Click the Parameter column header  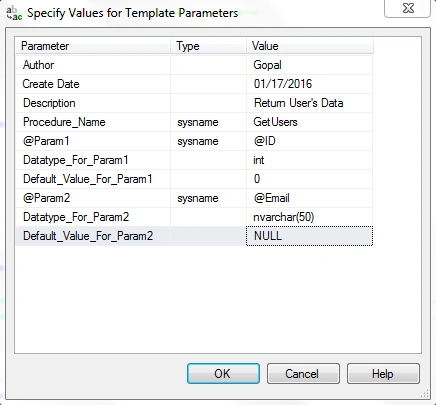click(93, 46)
